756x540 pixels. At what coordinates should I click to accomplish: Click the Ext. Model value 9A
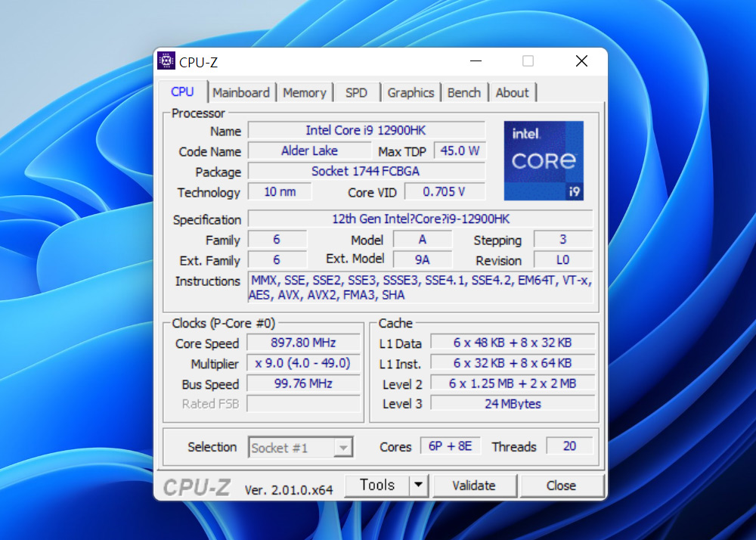pyautogui.click(x=423, y=260)
